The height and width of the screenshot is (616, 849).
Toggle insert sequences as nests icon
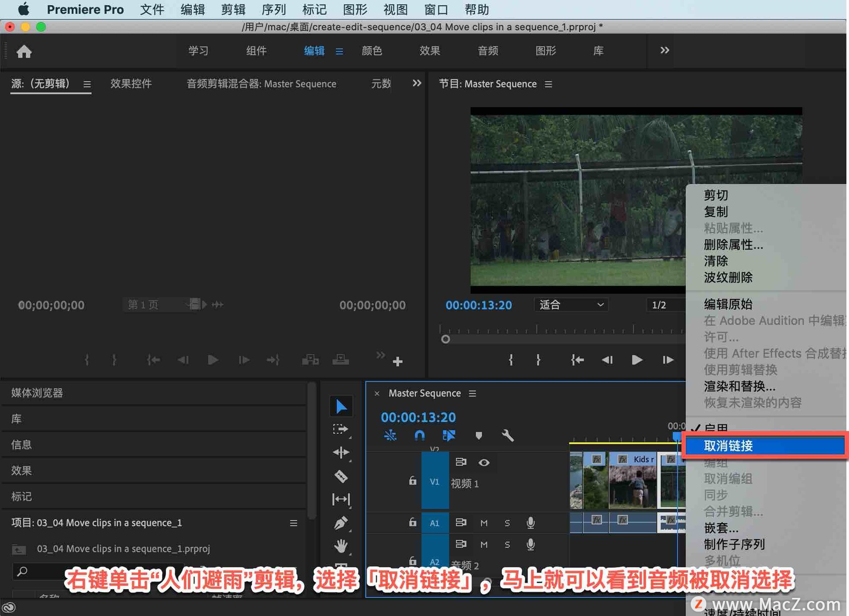[x=390, y=436]
